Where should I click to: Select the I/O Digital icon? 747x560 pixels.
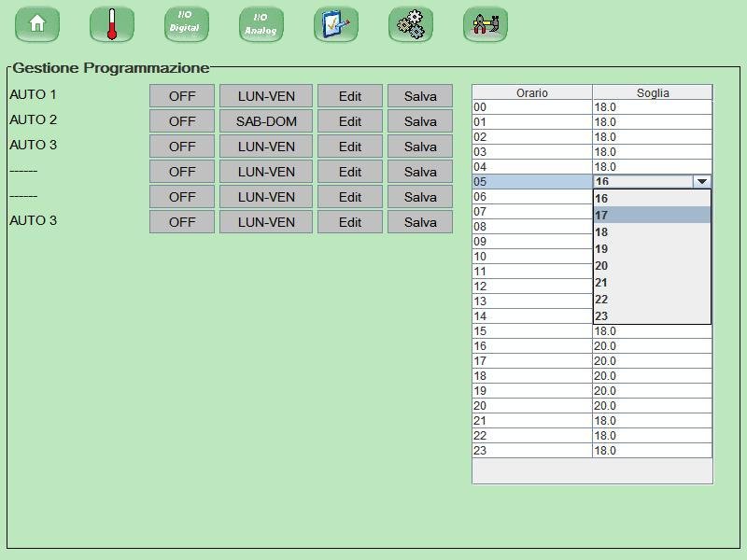(x=186, y=24)
